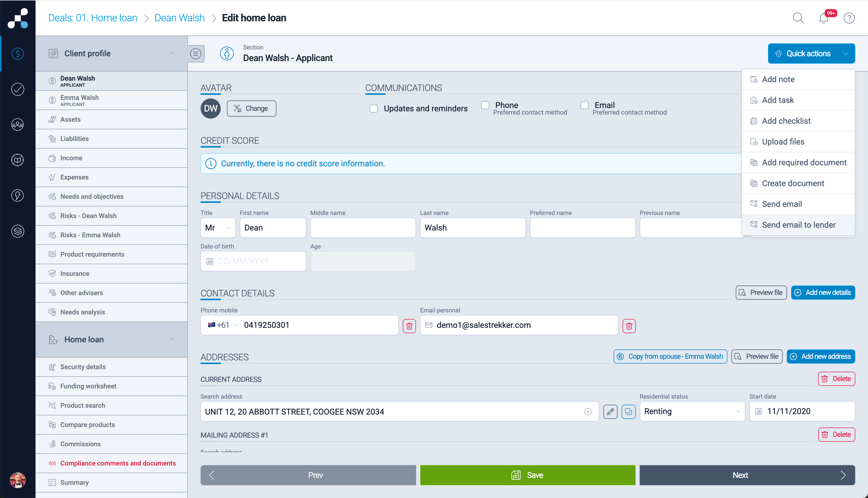Open the user profile avatar
The height and width of the screenshot is (498, 868).
(18, 480)
